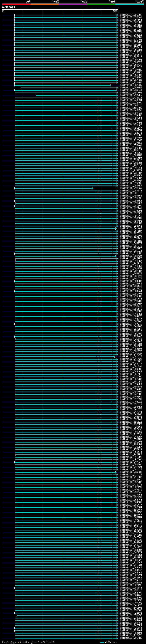Select the UniRef100_Q93WL4 entry
The image size is (146, 644).
click(x=131, y=201)
